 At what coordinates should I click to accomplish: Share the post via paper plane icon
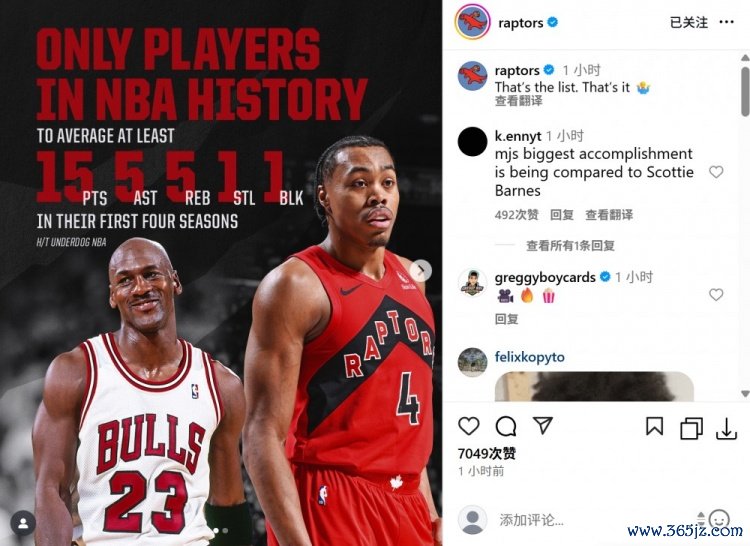pyautogui.click(x=543, y=425)
